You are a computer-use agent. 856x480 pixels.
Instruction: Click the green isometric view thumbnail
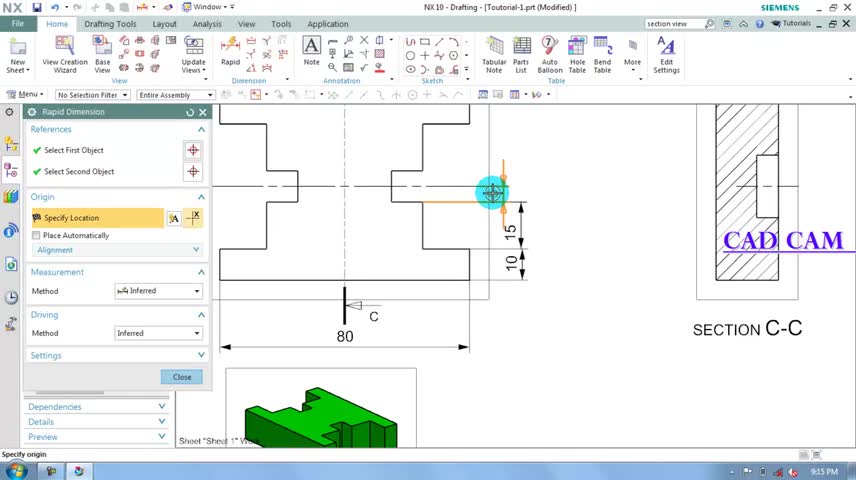pos(321,418)
